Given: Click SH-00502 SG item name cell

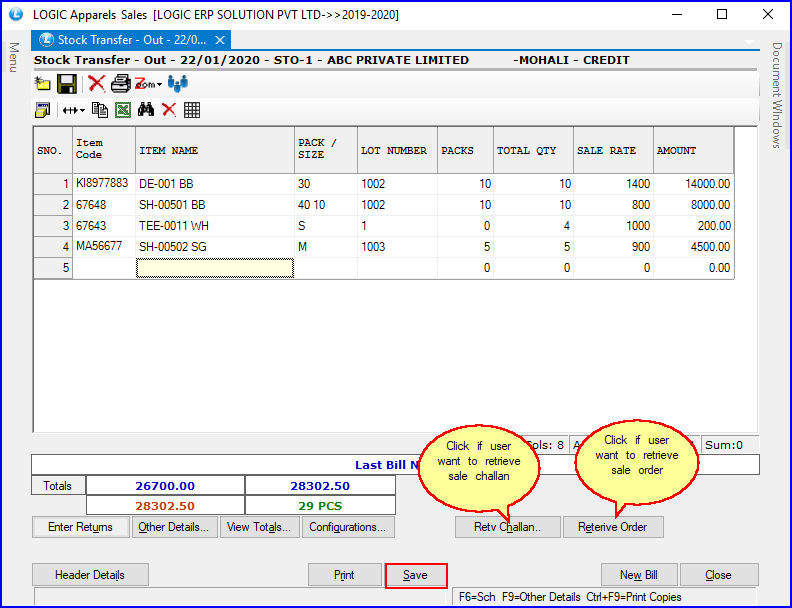Looking at the screenshot, I should pyautogui.click(x=215, y=247).
